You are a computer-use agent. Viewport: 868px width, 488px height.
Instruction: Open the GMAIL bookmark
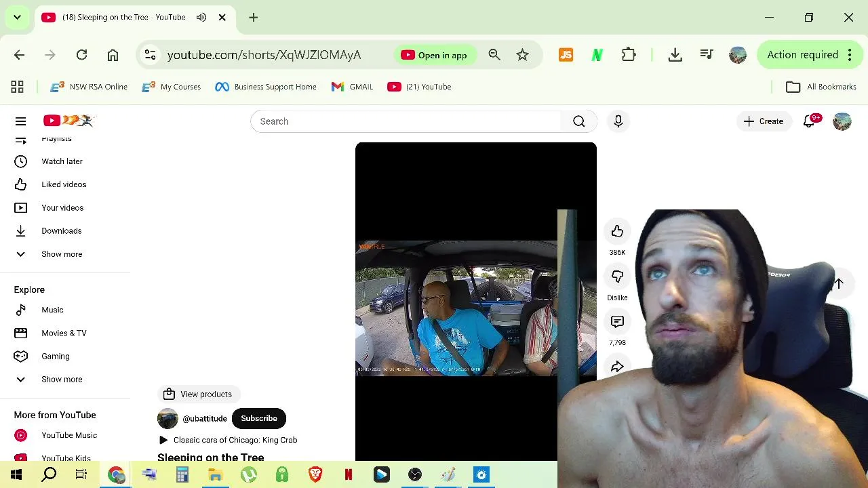point(352,87)
